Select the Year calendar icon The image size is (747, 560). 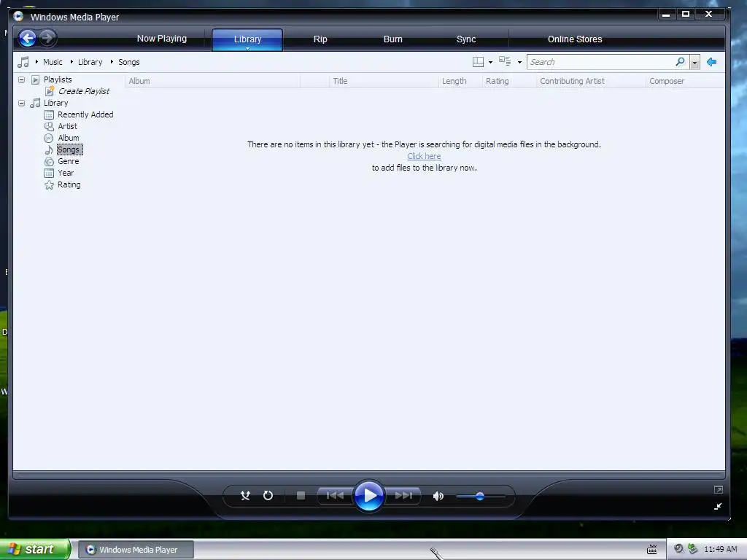(x=49, y=173)
